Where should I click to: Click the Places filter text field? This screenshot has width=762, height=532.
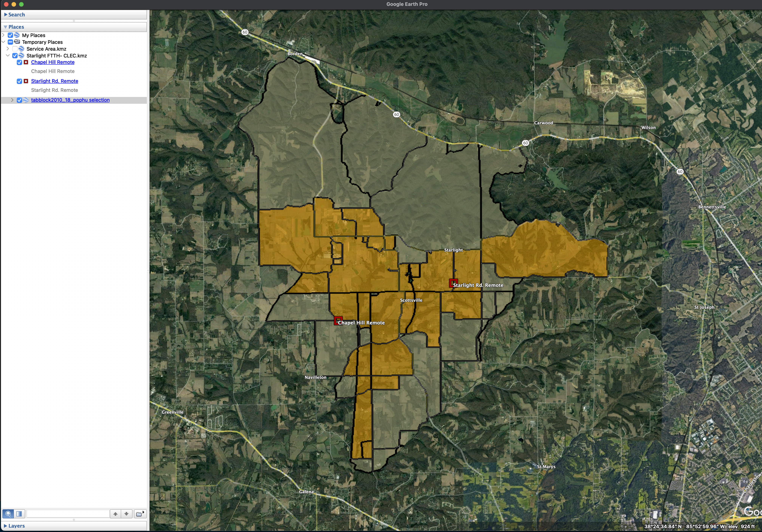[68, 514]
